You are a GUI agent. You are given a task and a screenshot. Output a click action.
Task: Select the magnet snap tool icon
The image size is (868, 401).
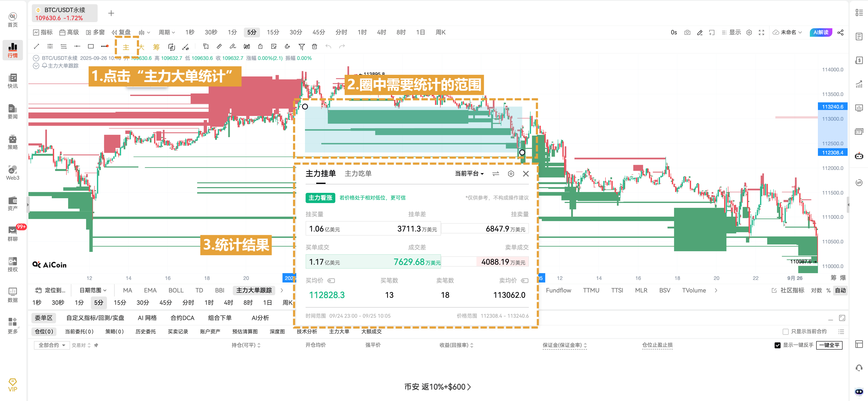pyautogui.click(x=287, y=47)
